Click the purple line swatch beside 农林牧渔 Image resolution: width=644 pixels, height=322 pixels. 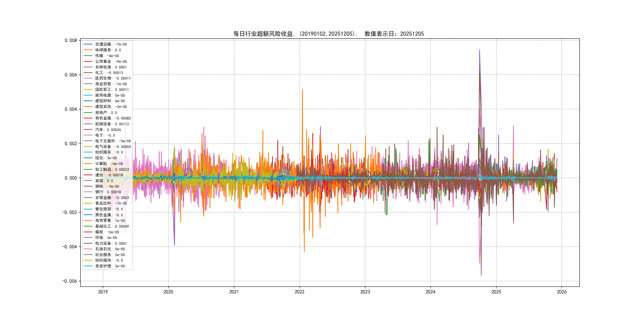click(88, 67)
